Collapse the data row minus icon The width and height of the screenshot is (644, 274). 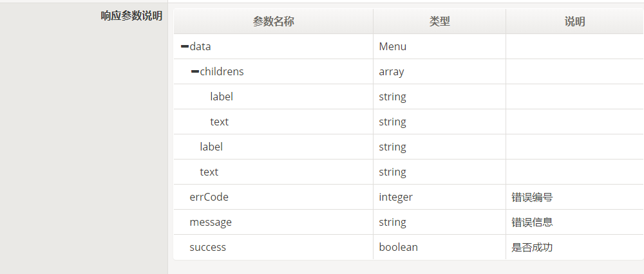(184, 46)
